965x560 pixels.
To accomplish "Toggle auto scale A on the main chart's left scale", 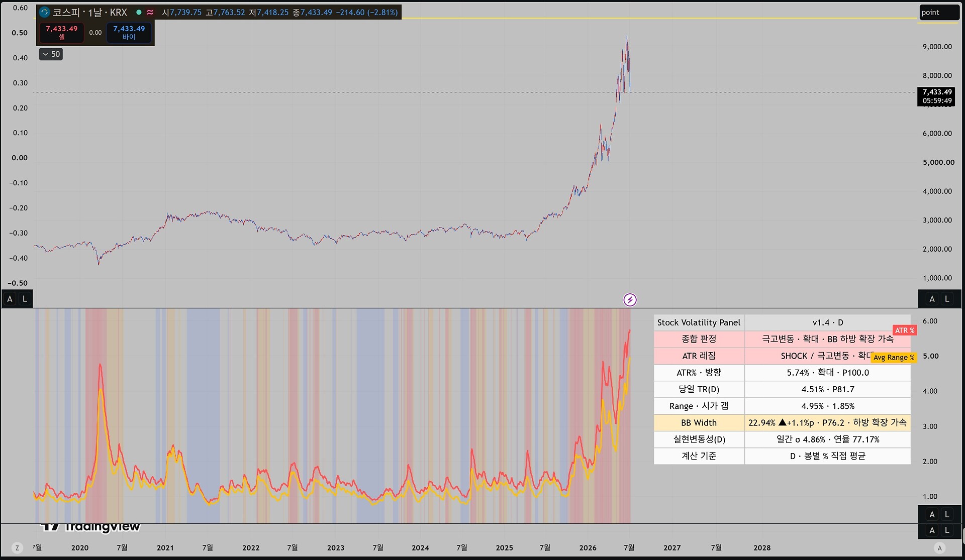I will 10,299.
